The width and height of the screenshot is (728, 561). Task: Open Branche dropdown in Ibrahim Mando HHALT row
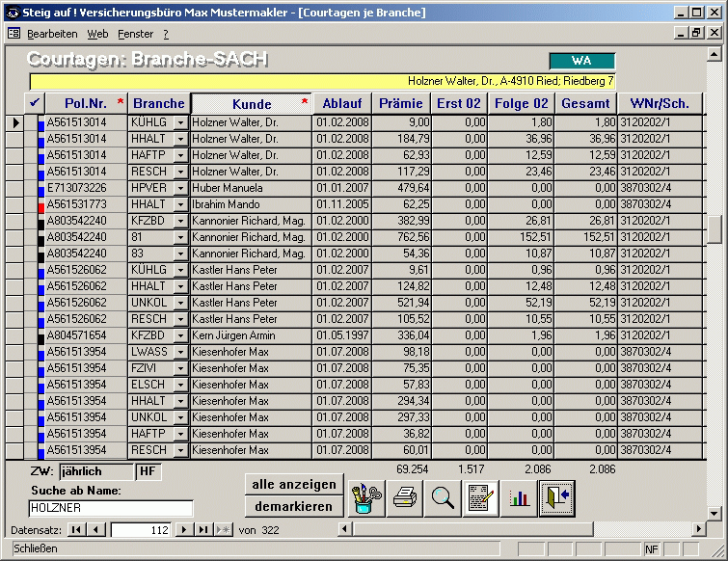pyautogui.click(x=180, y=204)
